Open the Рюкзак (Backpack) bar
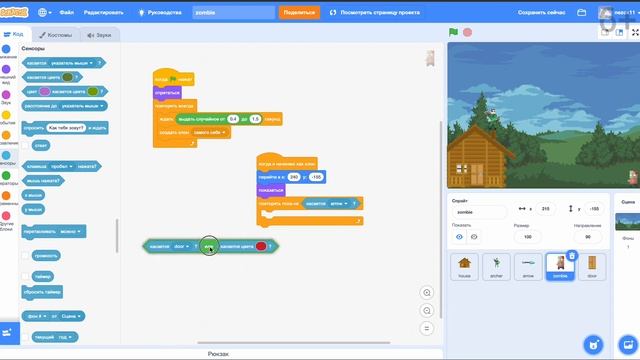Viewport: 640px width, 360px height. tap(218, 354)
